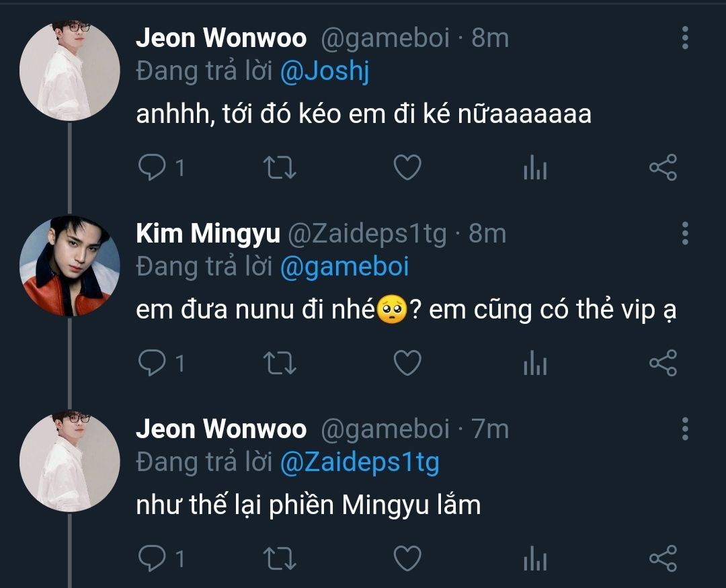Open the @Joshj mention link
Viewport: 726px width, 588px height.
(325, 72)
